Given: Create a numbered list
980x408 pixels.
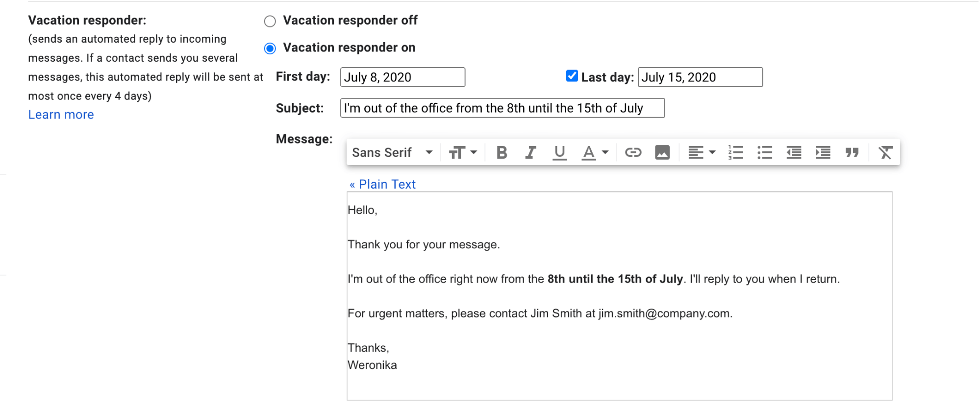Looking at the screenshot, I should click(735, 152).
